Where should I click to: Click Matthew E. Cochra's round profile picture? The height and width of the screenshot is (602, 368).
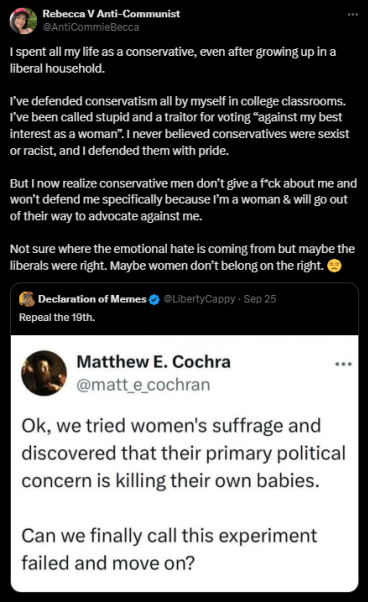tap(44, 373)
